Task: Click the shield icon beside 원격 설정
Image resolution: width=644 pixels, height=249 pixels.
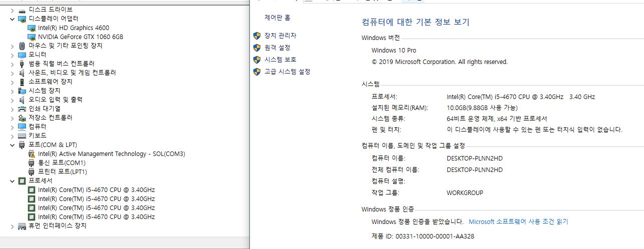Action: point(257,47)
